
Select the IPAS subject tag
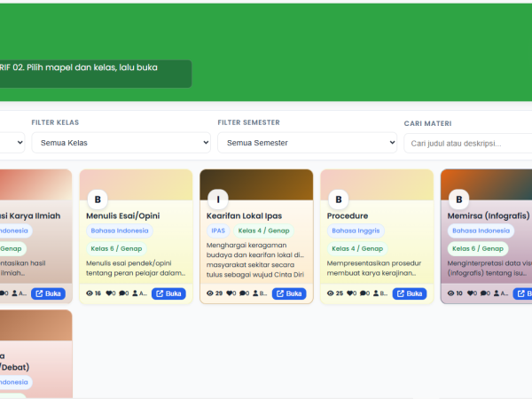pos(218,231)
